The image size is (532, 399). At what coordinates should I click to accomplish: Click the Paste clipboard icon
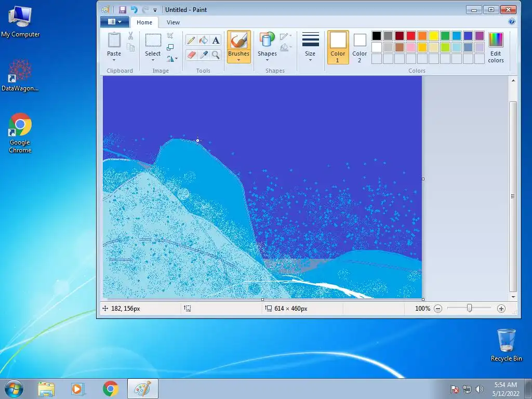tap(114, 40)
